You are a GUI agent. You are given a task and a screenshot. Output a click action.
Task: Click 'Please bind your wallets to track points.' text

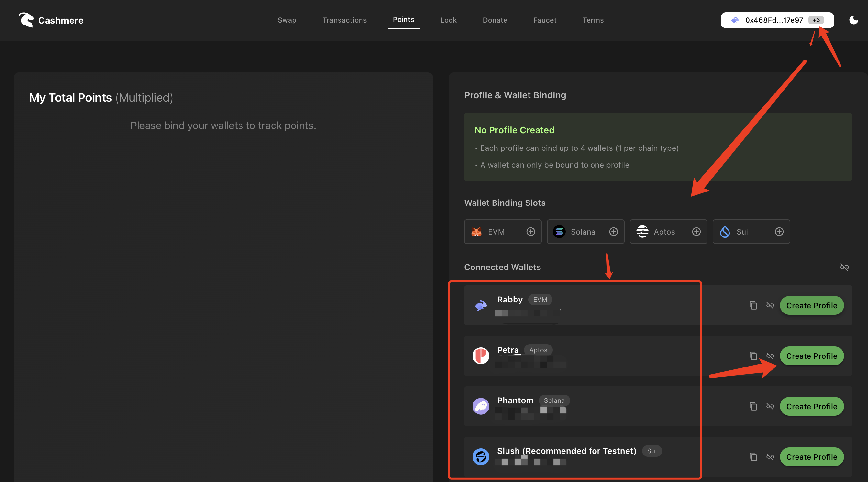tap(223, 126)
